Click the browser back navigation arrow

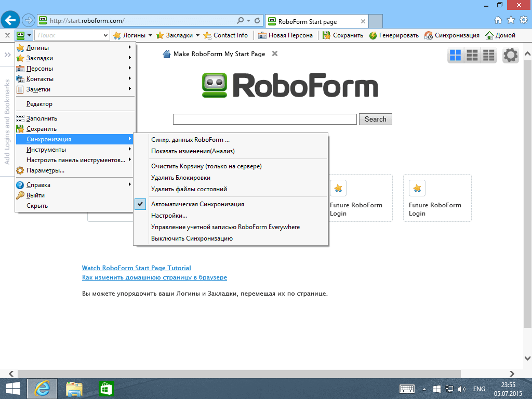click(x=10, y=20)
